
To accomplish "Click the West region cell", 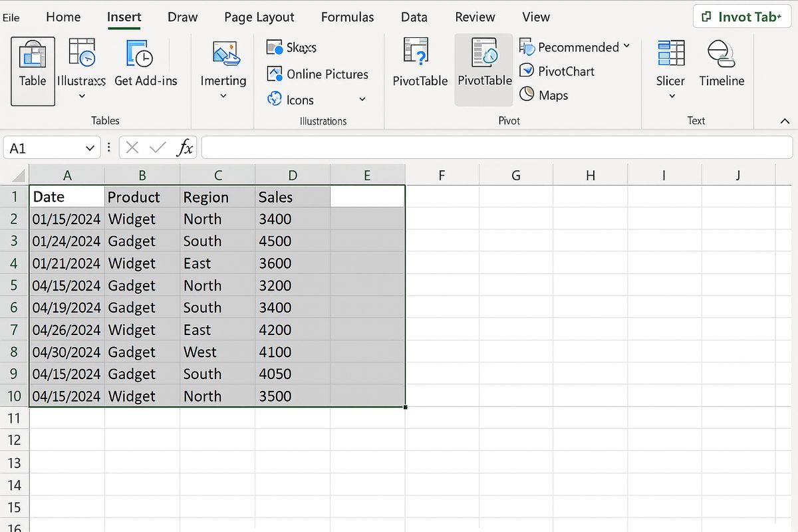I will coord(217,352).
